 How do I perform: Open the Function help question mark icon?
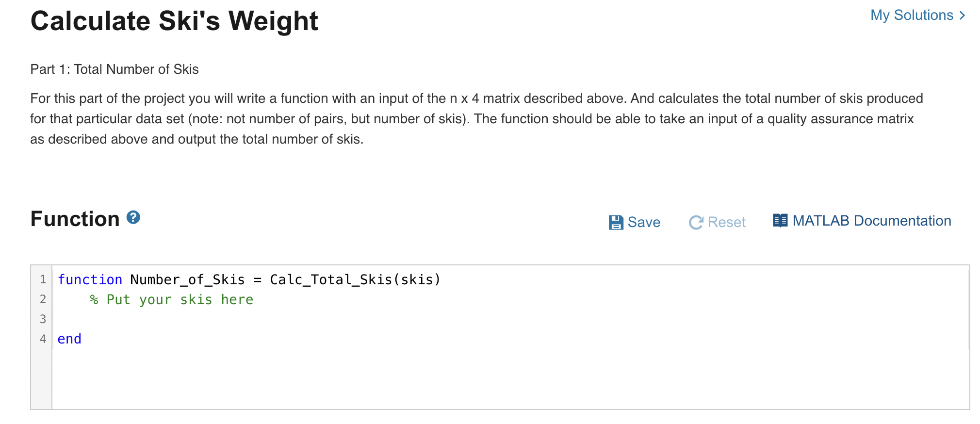[x=133, y=218]
